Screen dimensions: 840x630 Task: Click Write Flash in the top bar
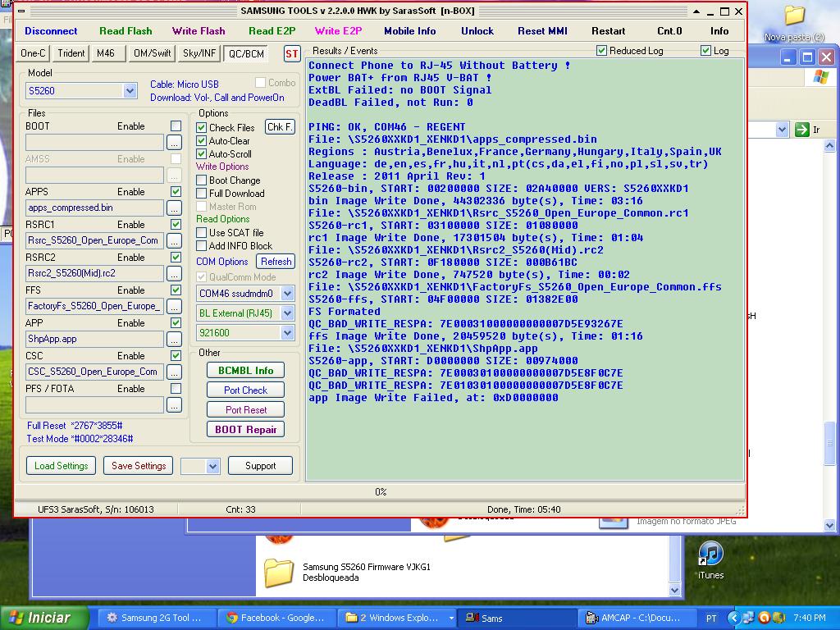pos(199,31)
